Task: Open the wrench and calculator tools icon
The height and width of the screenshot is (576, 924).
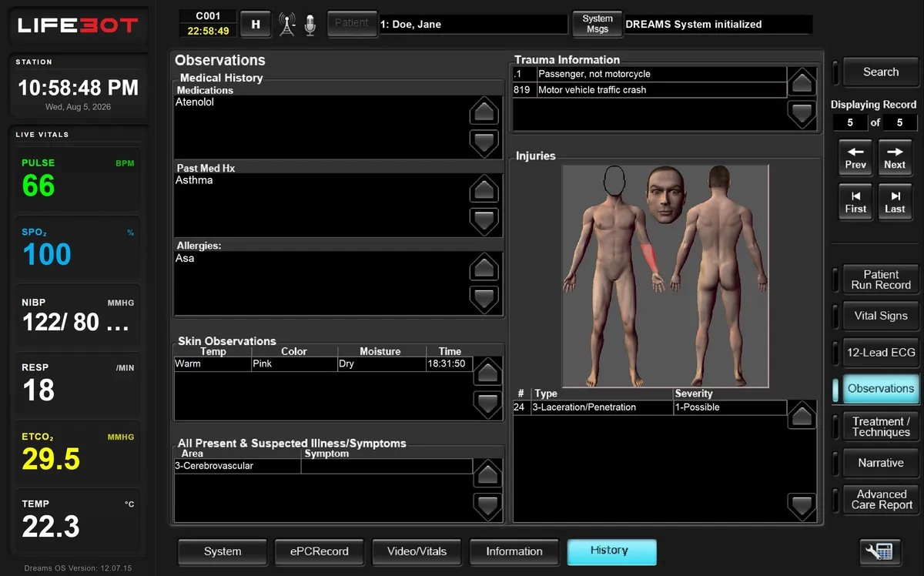Action: point(879,551)
